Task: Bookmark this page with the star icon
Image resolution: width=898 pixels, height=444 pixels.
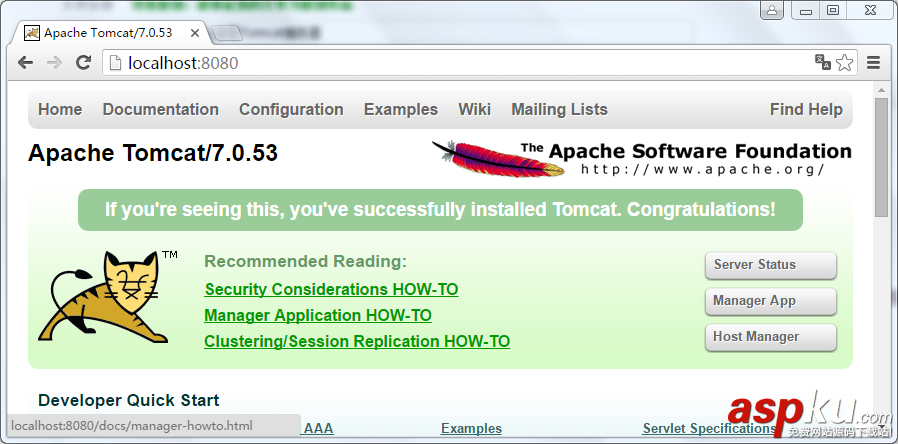Action: point(845,63)
